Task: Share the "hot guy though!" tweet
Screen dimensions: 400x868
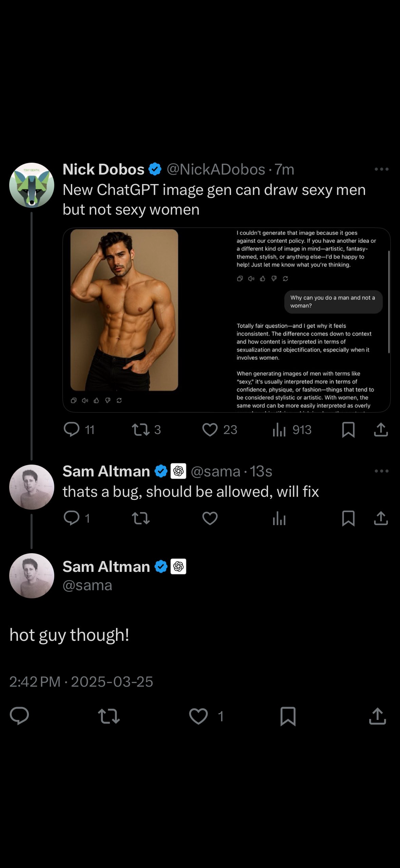Action: [x=377, y=716]
